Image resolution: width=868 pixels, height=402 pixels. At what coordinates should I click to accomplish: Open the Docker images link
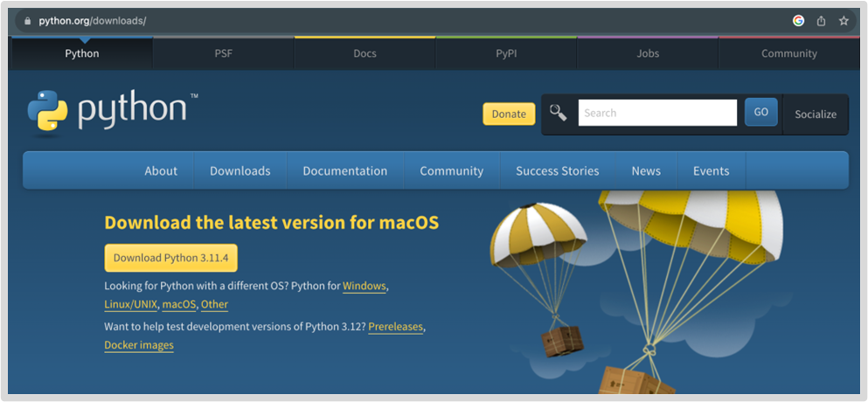click(x=139, y=345)
